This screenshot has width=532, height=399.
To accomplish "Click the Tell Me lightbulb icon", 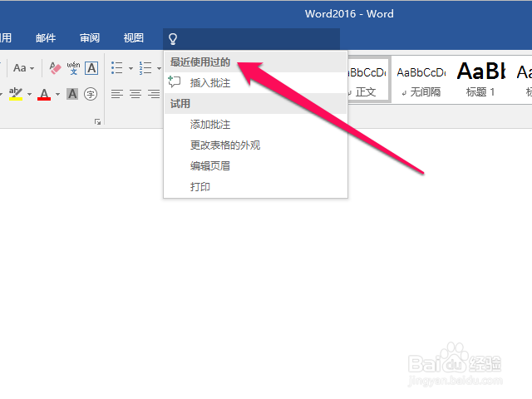I will pos(173,39).
